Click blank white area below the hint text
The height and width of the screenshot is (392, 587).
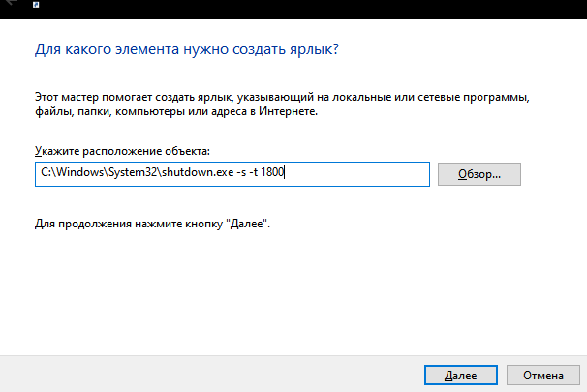click(291, 290)
